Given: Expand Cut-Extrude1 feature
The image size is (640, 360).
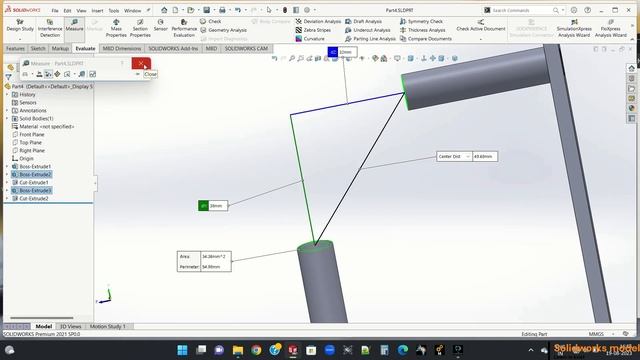Looking at the screenshot, I should pyautogui.click(x=7, y=182).
